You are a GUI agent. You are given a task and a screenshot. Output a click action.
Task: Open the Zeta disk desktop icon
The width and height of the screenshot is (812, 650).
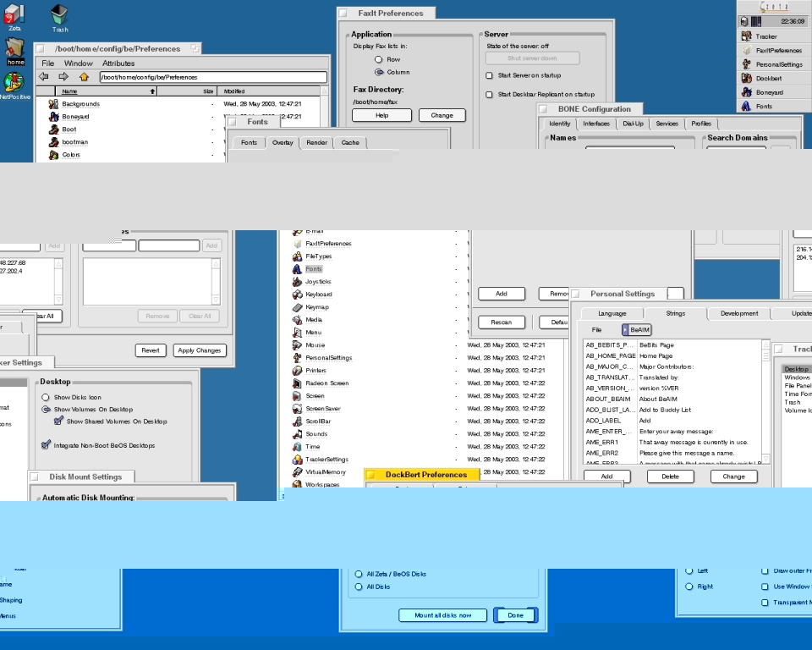coord(14,15)
